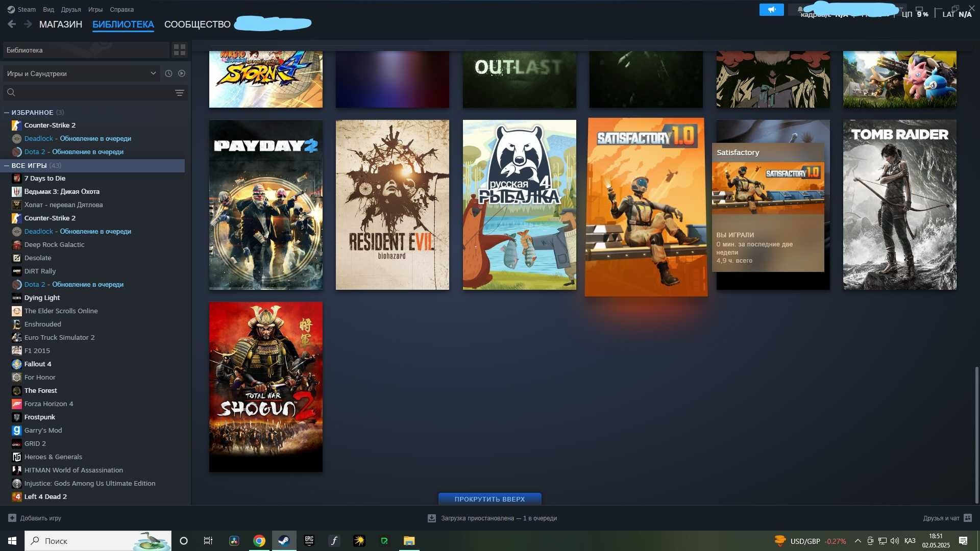The height and width of the screenshot is (551, 980).
Task: Go back with the left arrow
Action: (x=12, y=24)
